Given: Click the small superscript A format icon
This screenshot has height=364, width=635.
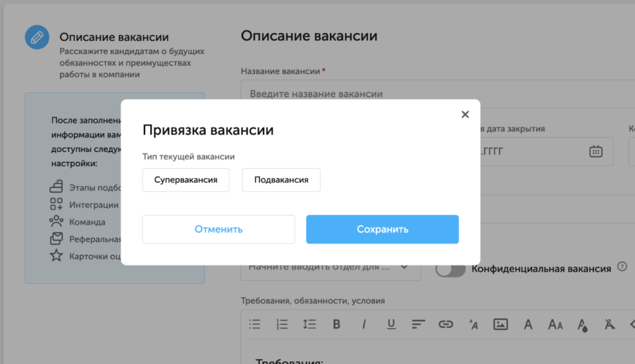Looking at the screenshot, I should coord(473,324).
